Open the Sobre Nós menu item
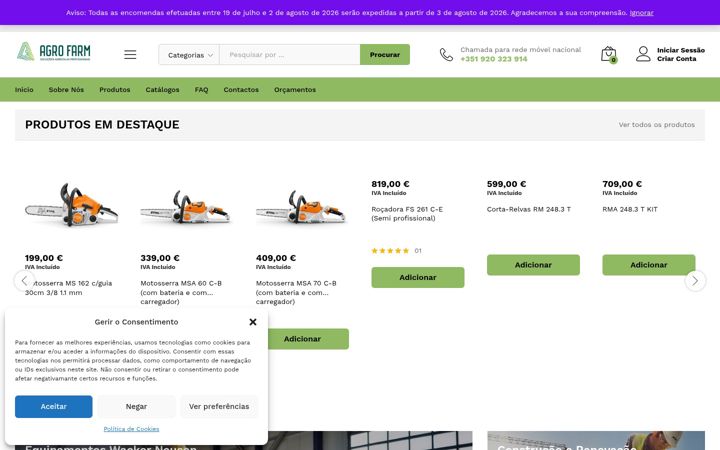Image resolution: width=720 pixels, height=450 pixels. coord(66,90)
